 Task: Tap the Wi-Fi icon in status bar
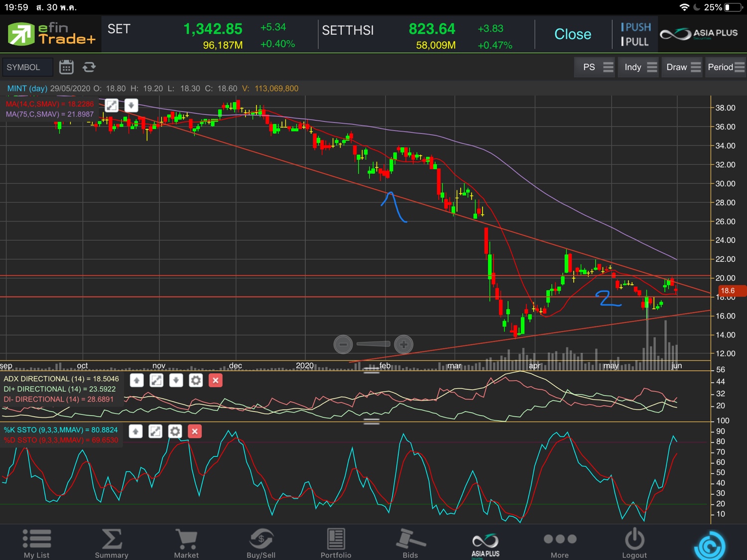(x=685, y=7)
